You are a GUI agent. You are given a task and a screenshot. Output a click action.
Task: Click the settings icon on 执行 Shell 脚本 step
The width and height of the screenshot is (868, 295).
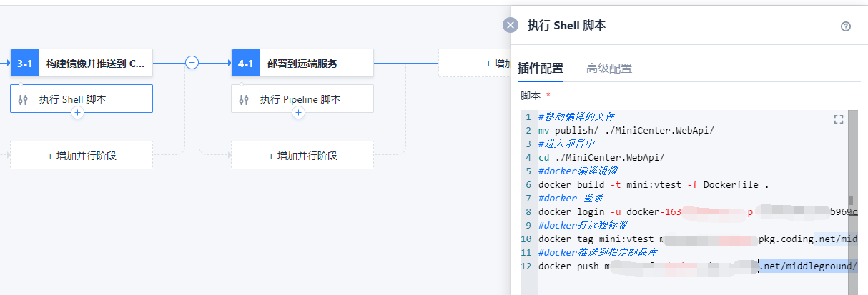[x=23, y=100]
